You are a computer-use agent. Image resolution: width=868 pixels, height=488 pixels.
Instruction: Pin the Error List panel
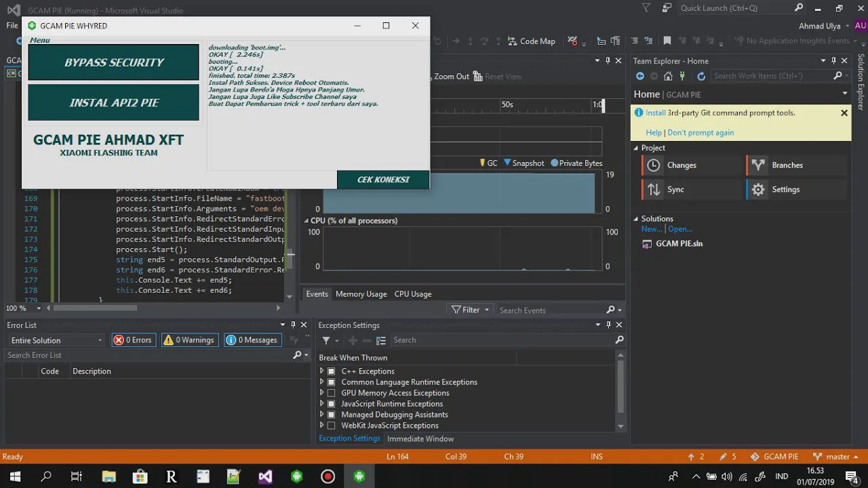pyautogui.click(x=293, y=325)
